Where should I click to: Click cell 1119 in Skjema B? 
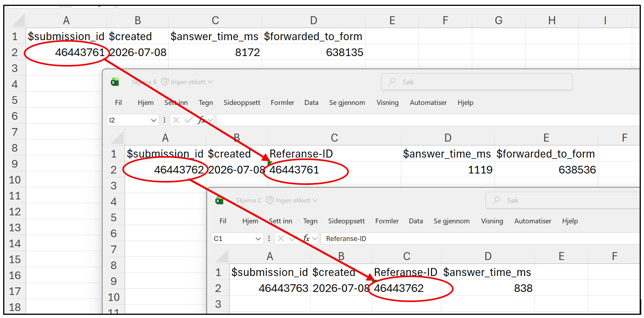(x=448, y=170)
